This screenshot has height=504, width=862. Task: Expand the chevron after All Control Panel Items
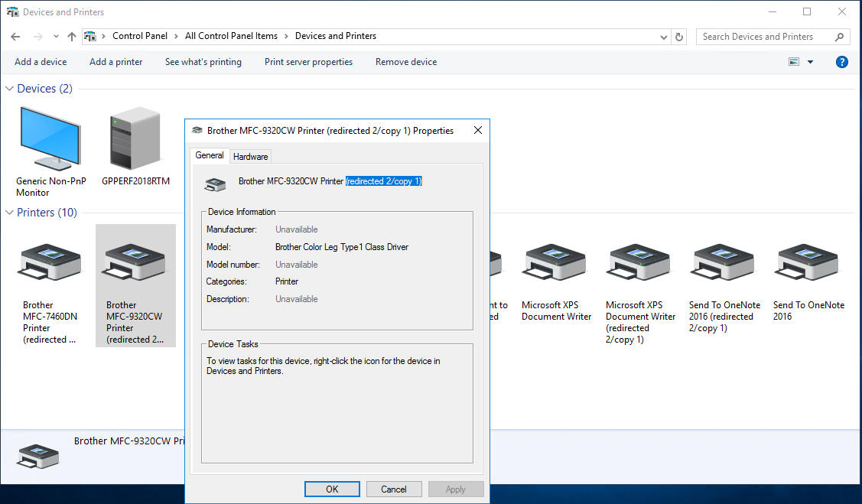tap(286, 36)
